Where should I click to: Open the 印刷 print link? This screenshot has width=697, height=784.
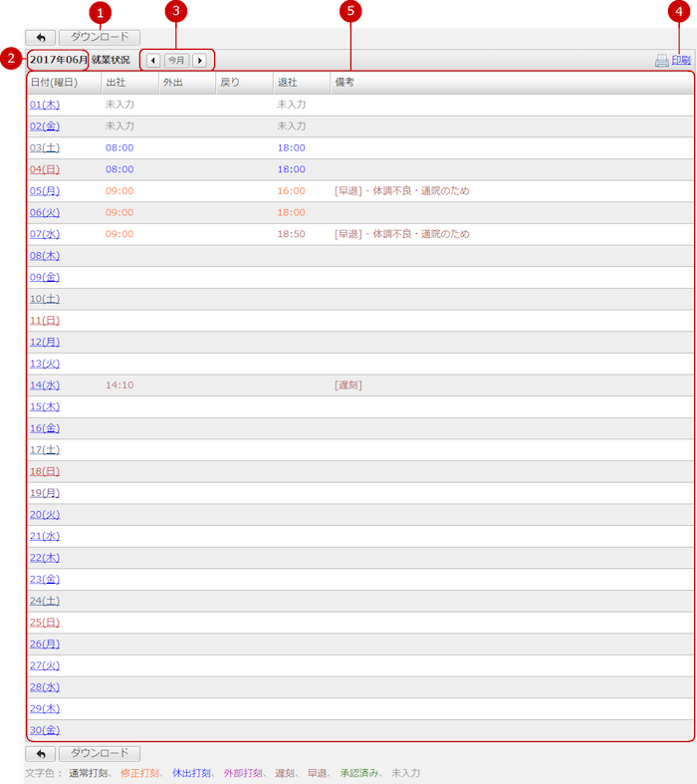click(681, 61)
